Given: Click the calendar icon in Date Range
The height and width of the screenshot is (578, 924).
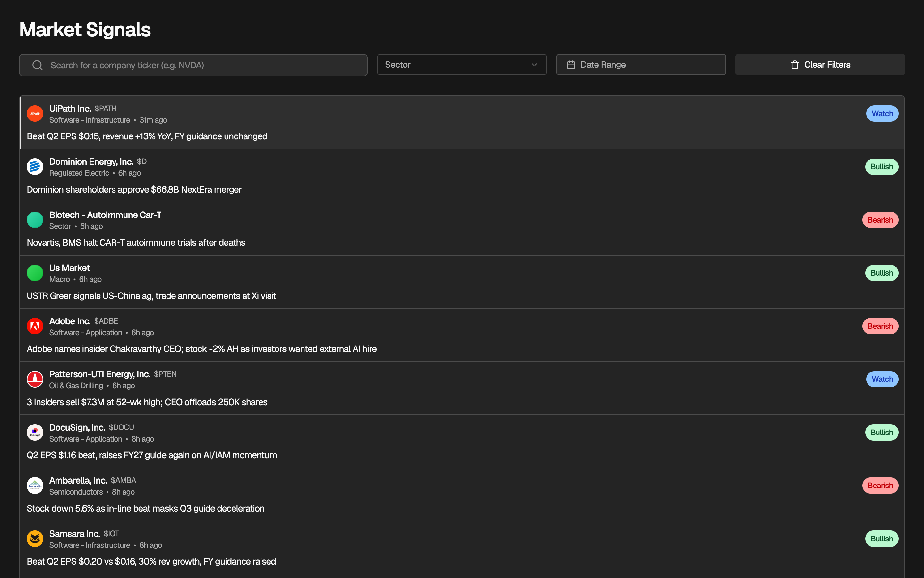Looking at the screenshot, I should 571,65.
